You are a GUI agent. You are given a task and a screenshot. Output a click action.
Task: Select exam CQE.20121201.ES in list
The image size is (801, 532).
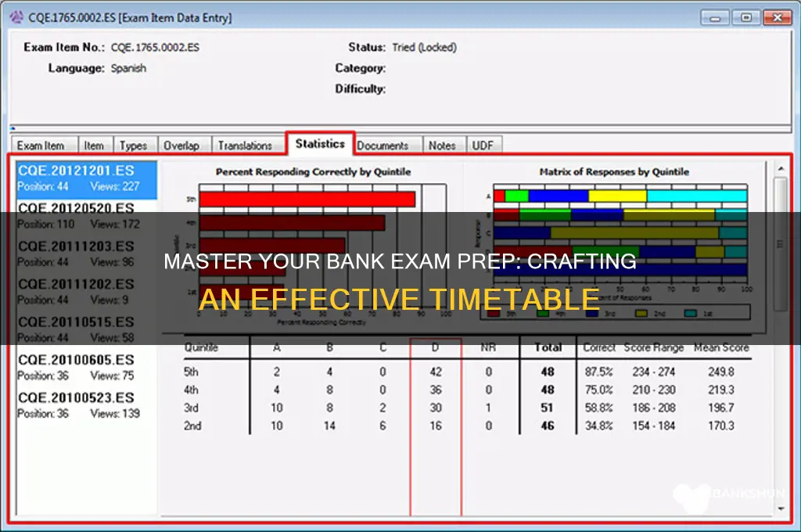tap(86, 179)
